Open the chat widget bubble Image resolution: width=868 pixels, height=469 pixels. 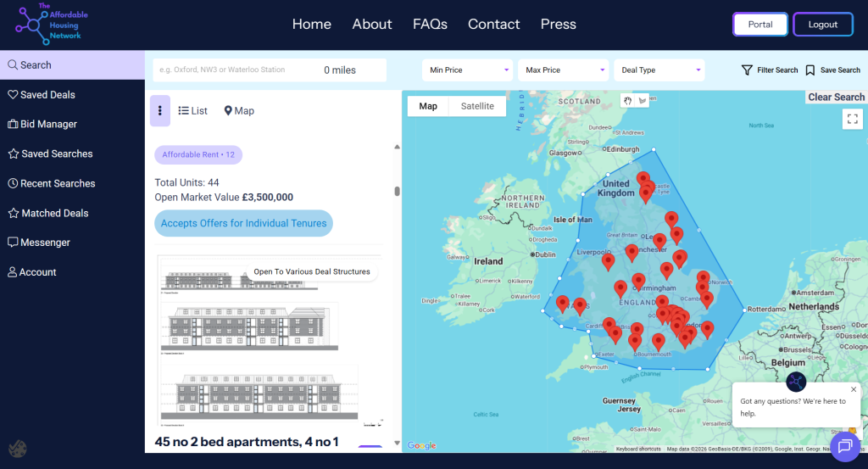[x=844, y=446]
